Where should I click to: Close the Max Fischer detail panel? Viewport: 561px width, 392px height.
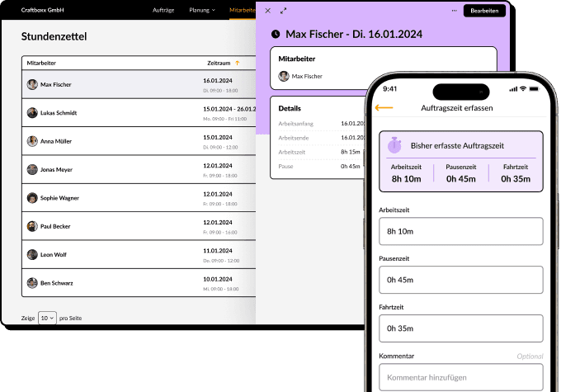[x=267, y=11]
